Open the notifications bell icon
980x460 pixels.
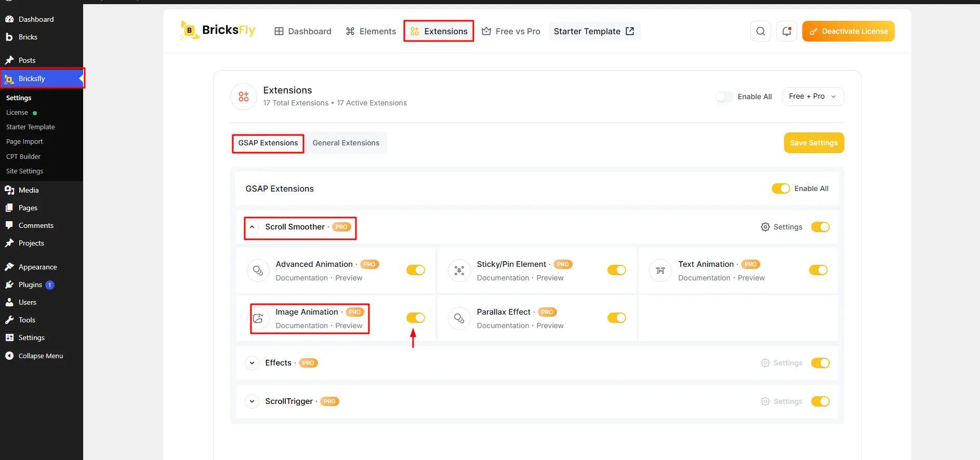click(x=786, y=31)
